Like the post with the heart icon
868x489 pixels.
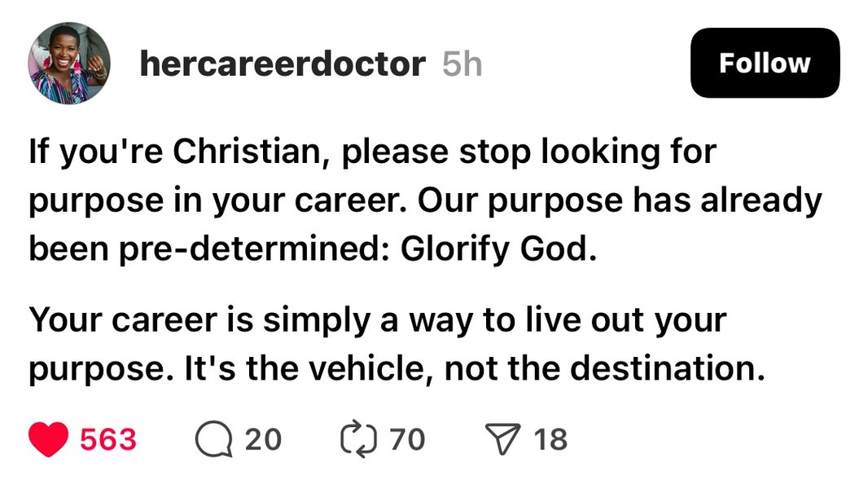pos(49,439)
